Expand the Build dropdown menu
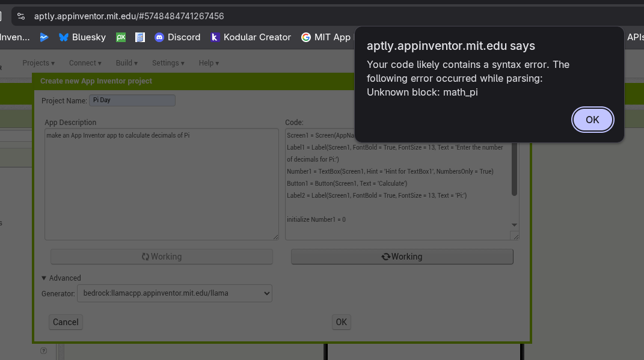The width and height of the screenshot is (644, 360). (126, 63)
